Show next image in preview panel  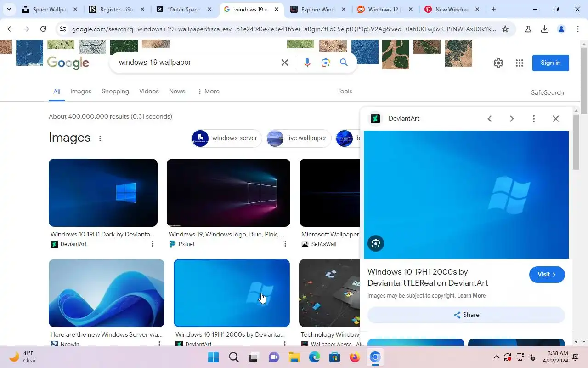(x=512, y=119)
